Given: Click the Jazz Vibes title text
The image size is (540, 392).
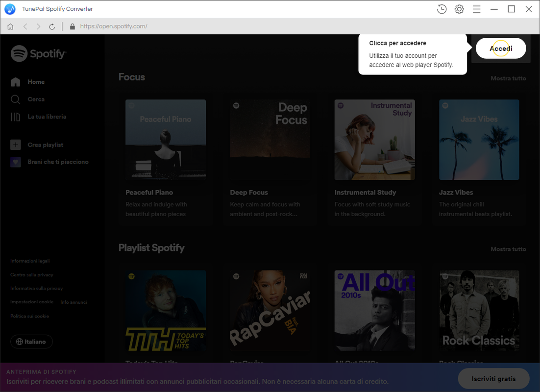Looking at the screenshot, I should coord(456,193).
